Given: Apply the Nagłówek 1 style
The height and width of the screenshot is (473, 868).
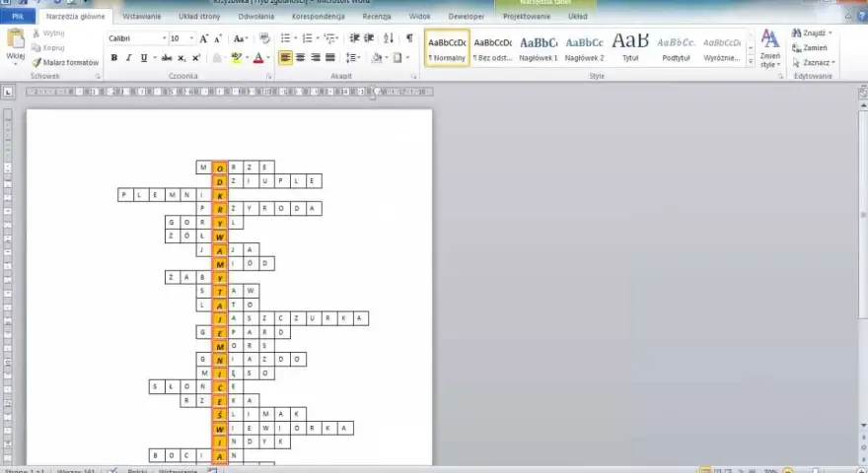Looking at the screenshot, I should click(x=539, y=48).
